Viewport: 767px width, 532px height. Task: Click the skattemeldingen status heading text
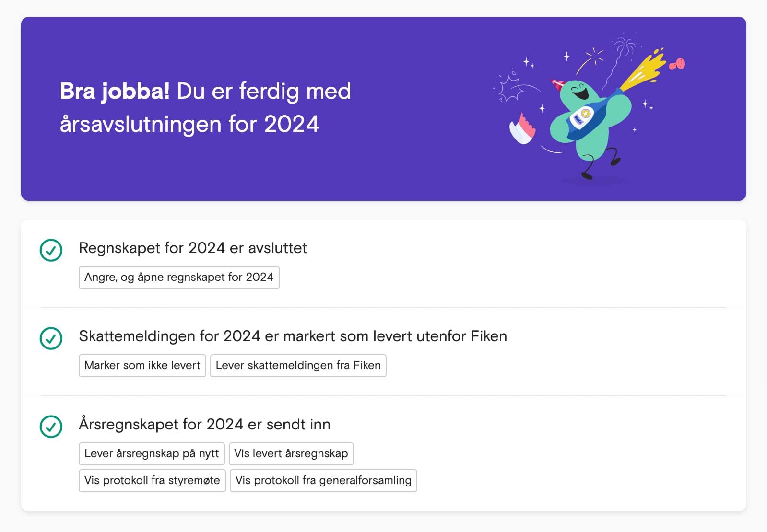[293, 336]
